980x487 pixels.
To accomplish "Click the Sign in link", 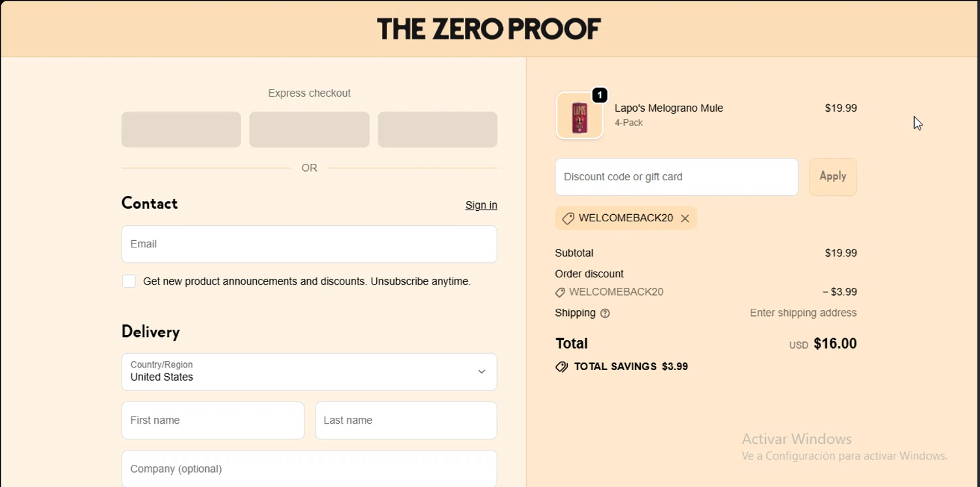I will (481, 205).
